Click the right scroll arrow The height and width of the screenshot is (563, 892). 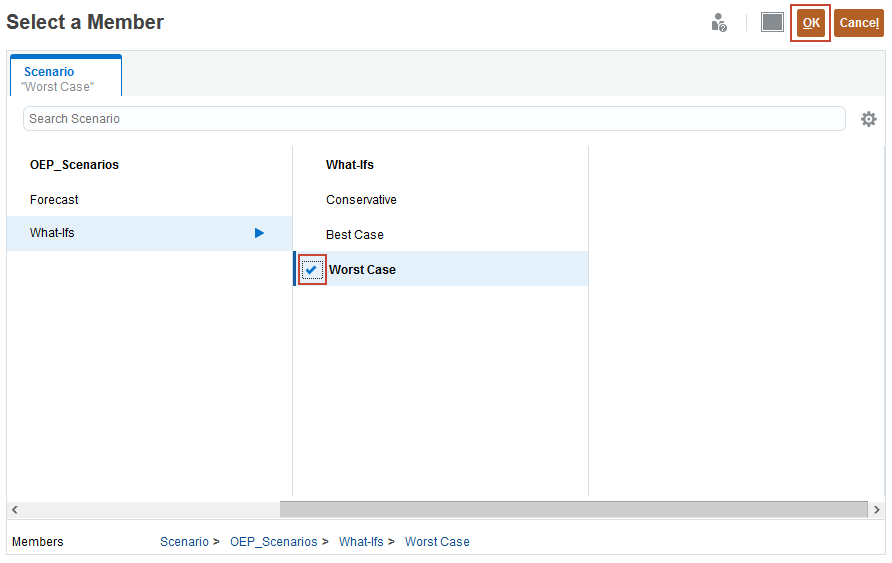tap(876, 510)
